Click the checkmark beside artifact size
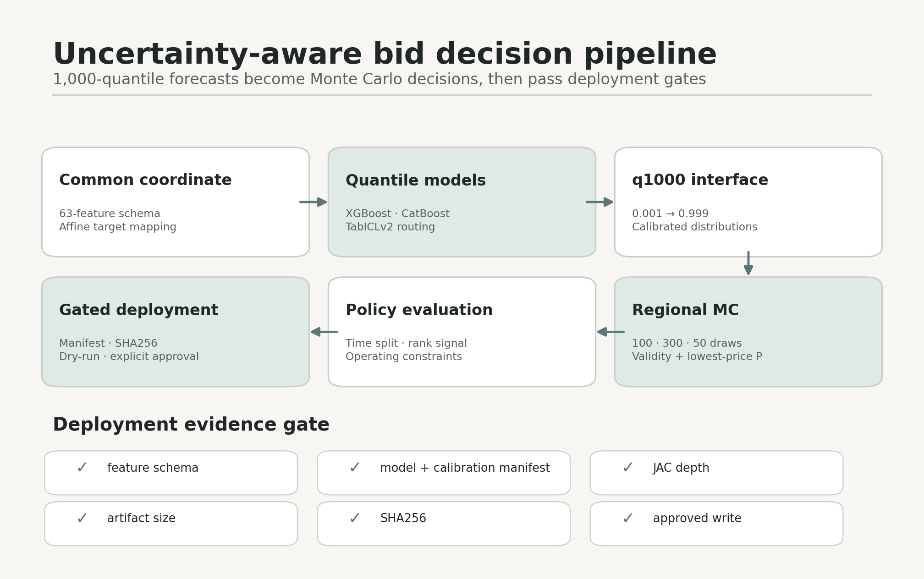The height and width of the screenshot is (579, 924). [82, 519]
